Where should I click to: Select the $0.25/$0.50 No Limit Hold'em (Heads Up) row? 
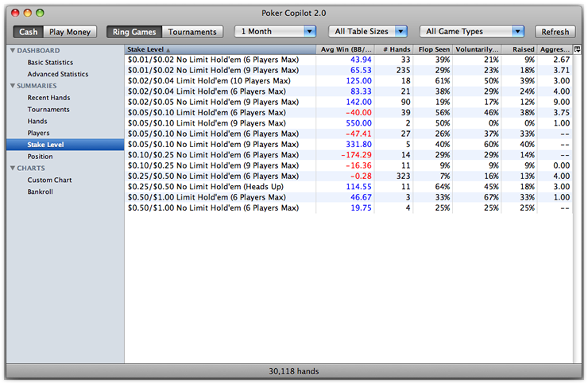point(348,187)
